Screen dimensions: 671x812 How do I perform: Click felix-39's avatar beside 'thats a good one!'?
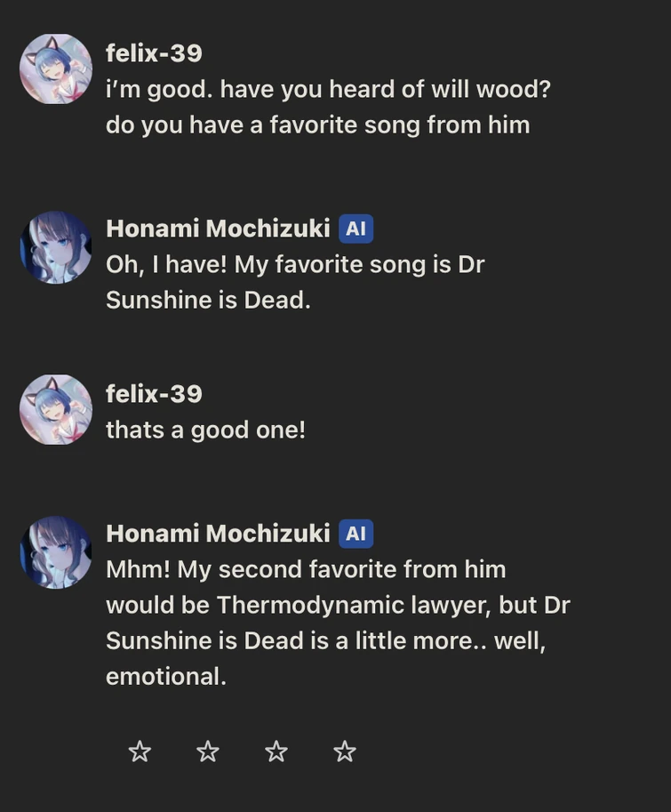click(x=56, y=409)
